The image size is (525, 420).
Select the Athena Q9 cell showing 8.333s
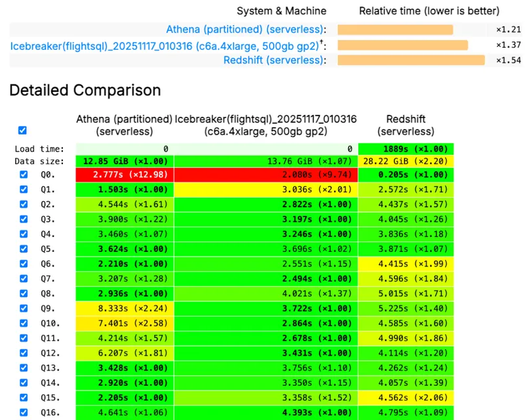[x=125, y=308]
